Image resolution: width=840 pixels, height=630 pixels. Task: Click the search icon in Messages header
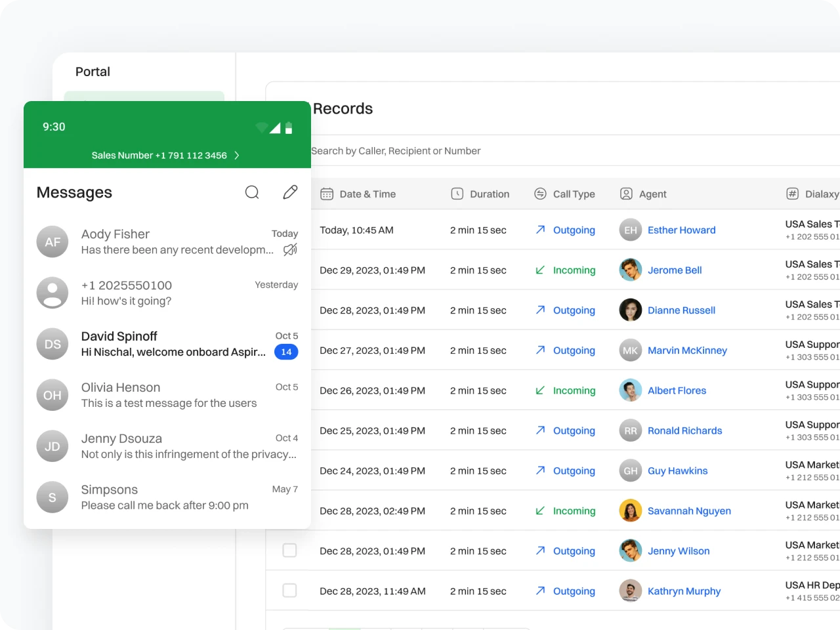point(252,192)
